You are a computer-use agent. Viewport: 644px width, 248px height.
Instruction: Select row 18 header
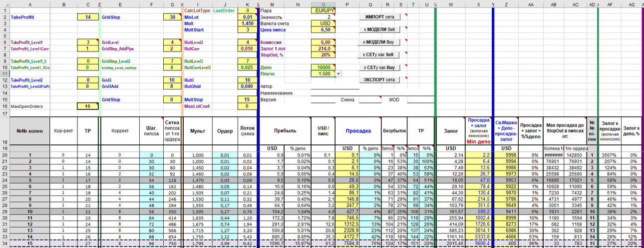5,131
